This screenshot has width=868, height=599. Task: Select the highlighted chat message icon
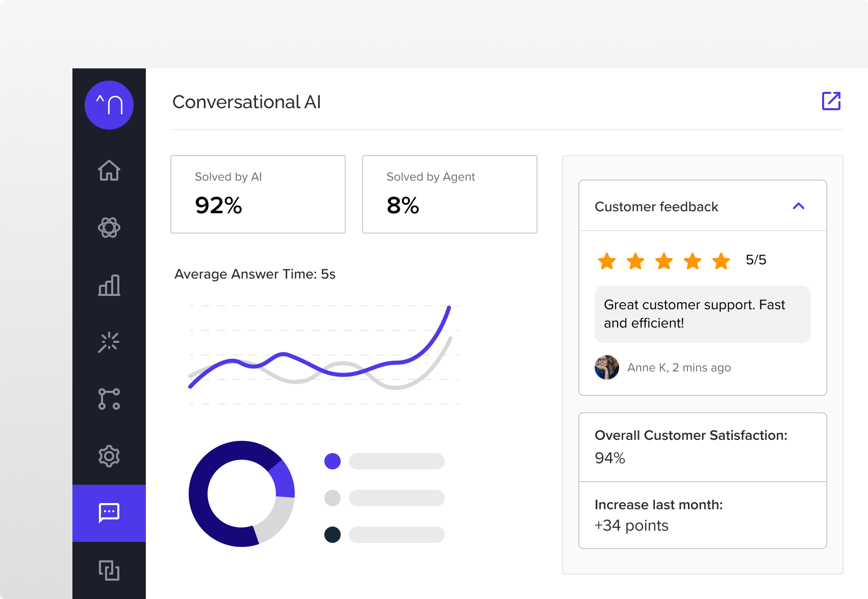[x=109, y=513]
